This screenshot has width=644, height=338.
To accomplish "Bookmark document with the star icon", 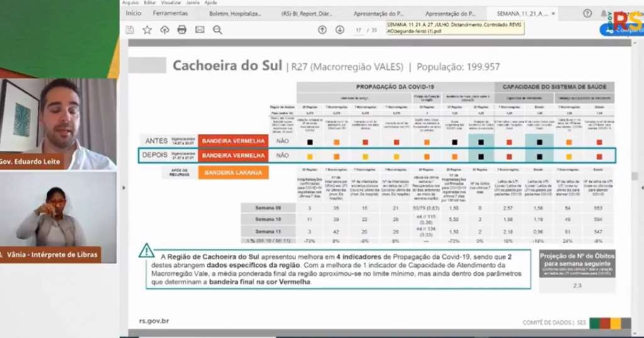I will coord(147,30).
